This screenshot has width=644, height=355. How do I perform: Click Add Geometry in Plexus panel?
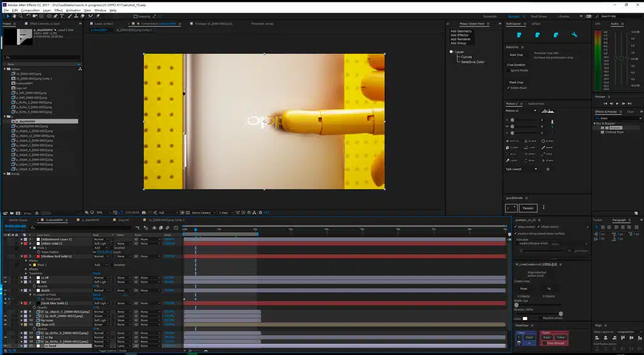coord(461,31)
